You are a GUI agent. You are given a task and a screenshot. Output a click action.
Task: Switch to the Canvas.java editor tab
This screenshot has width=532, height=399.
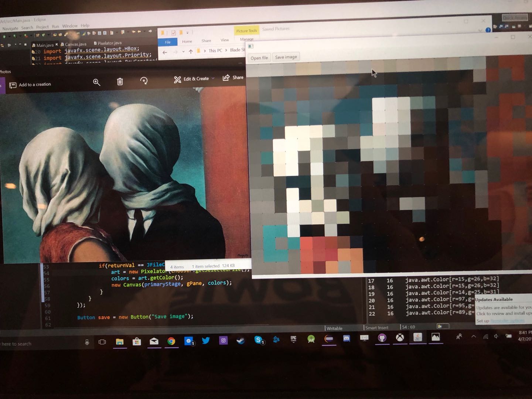pos(74,44)
